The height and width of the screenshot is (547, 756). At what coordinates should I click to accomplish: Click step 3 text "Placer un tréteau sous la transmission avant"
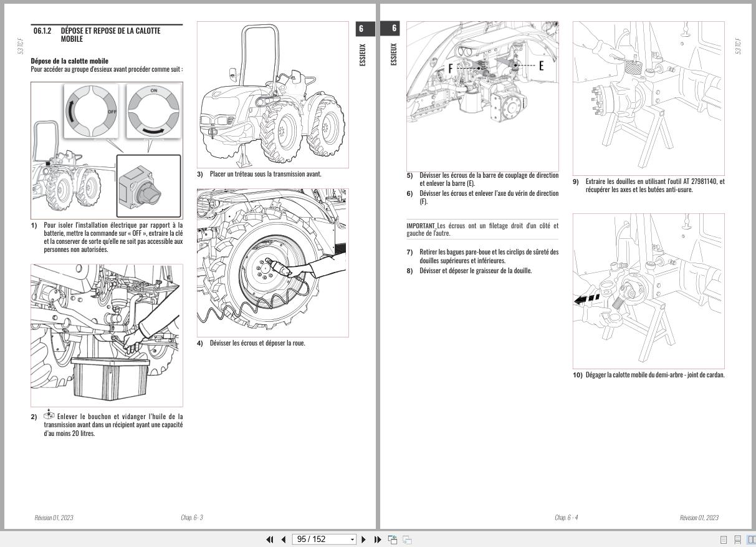tap(266, 174)
